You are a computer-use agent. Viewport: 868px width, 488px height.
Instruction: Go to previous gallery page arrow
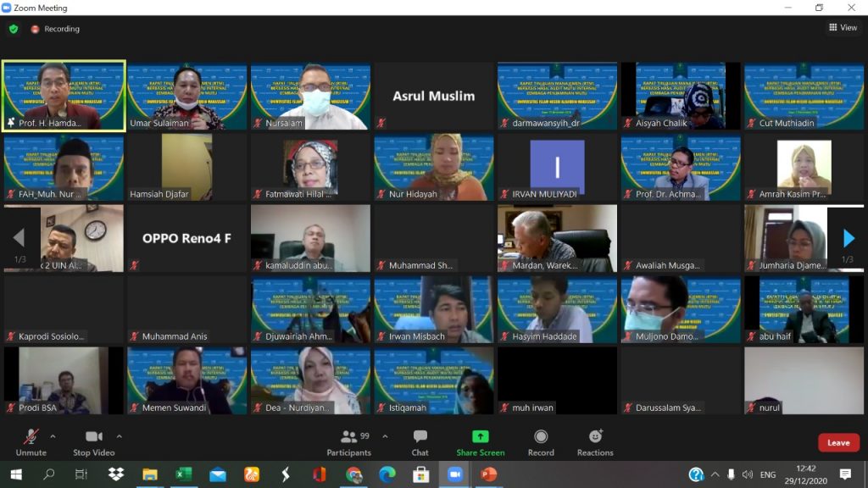pos(19,238)
